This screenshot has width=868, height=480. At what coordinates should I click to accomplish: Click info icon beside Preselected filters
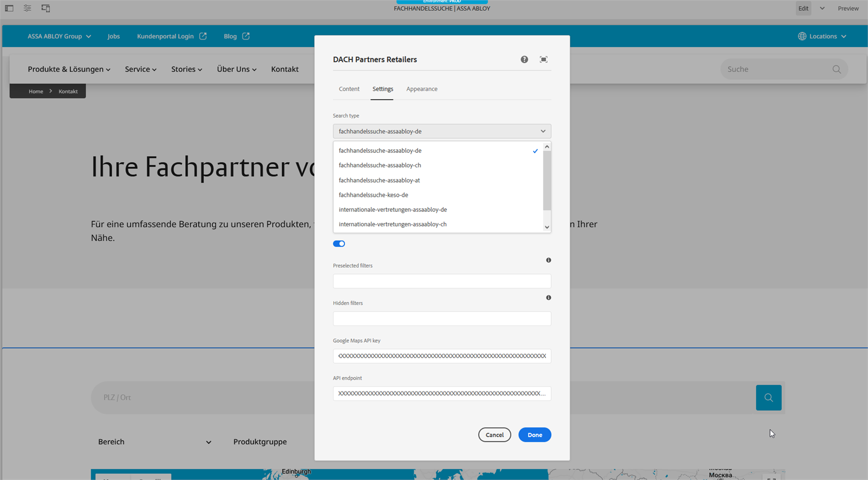(x=548, y=260)
